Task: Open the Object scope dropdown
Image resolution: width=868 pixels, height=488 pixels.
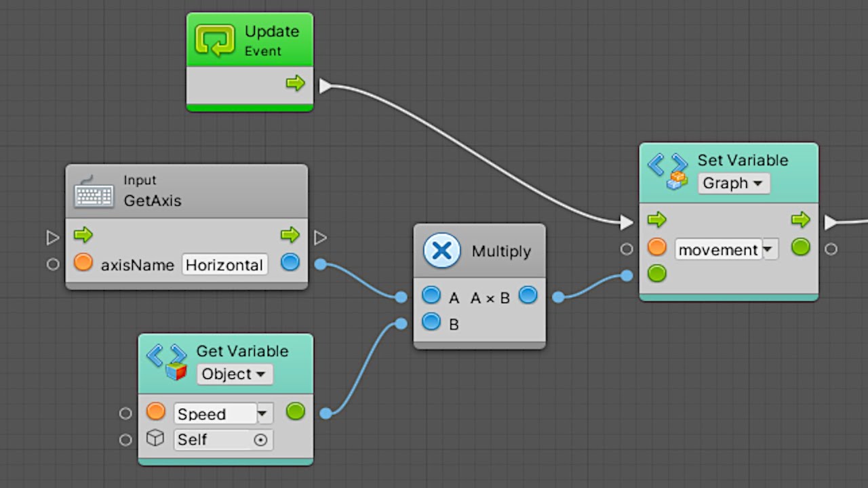Action: (x=235, y=374)
